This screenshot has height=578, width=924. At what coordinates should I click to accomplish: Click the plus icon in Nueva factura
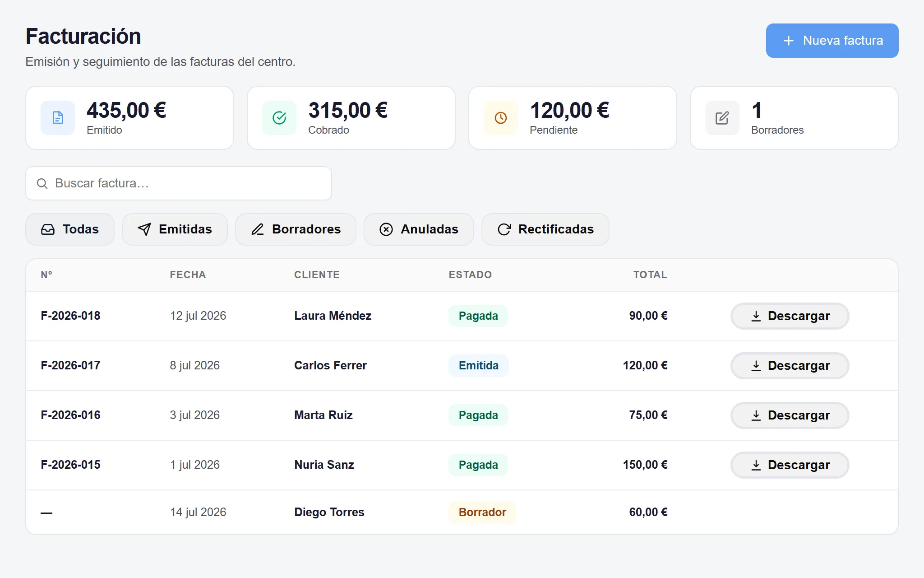point(789,41)
